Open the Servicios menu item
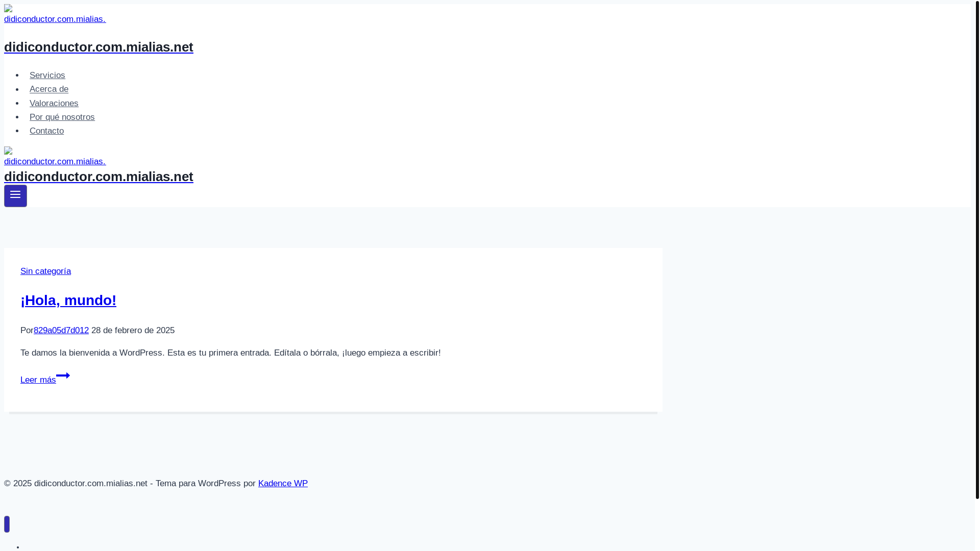 tap(47, 75)
